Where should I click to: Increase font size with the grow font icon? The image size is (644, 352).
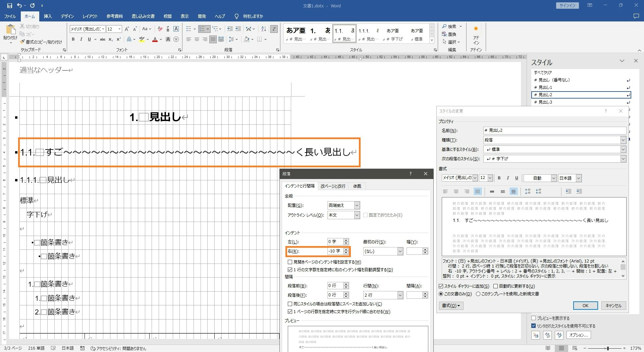(127, 29)
